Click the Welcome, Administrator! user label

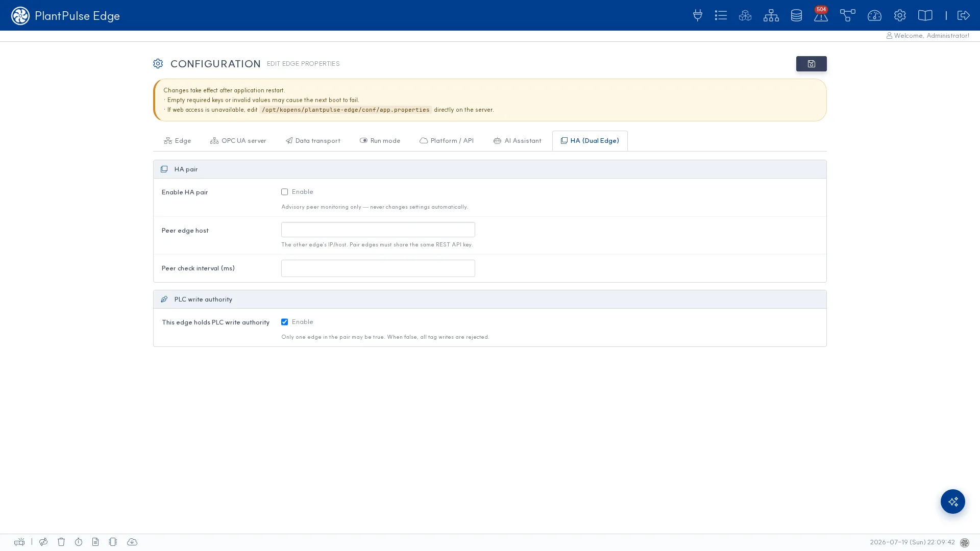(x=928, y=36)
